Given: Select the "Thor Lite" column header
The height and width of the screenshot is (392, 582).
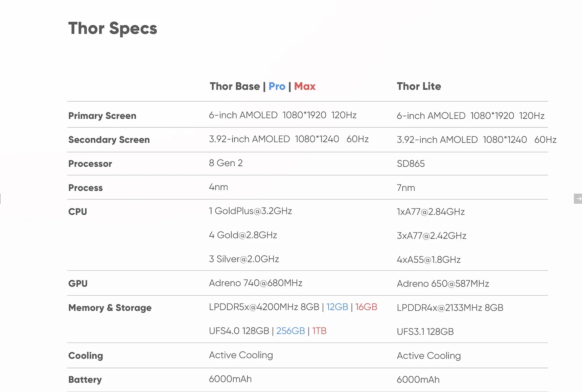Looking at the screenshot, I should tap(419, 87).
